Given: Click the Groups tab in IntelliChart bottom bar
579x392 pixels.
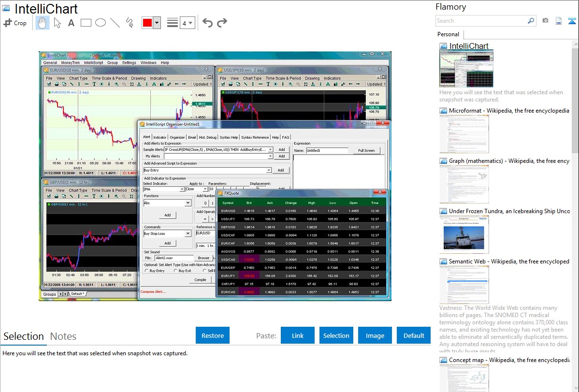Looking at the screenshot, I should [49, 294].
